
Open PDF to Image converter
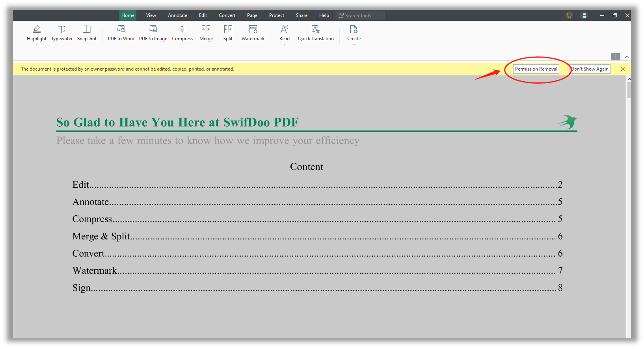(153, 33)
